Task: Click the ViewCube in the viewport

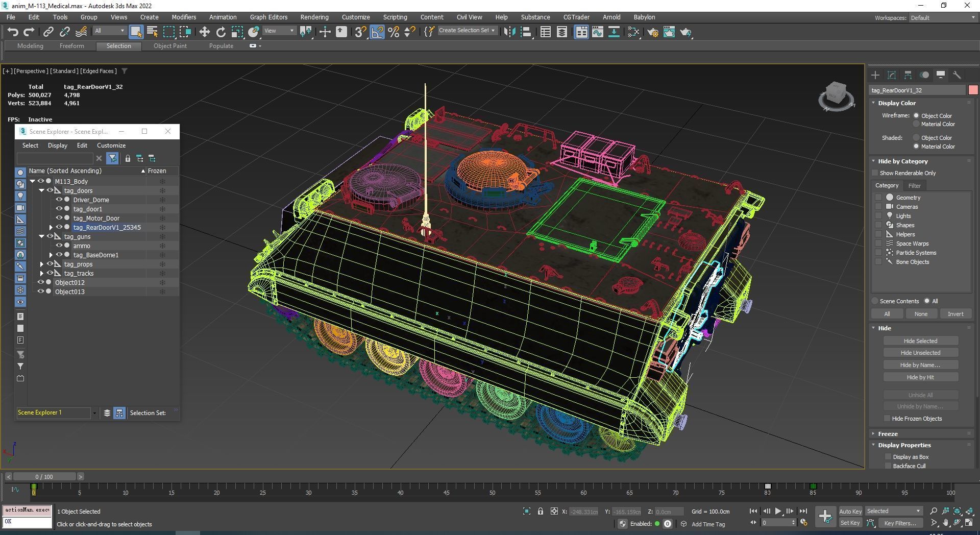Action: (x=836, y=95)
